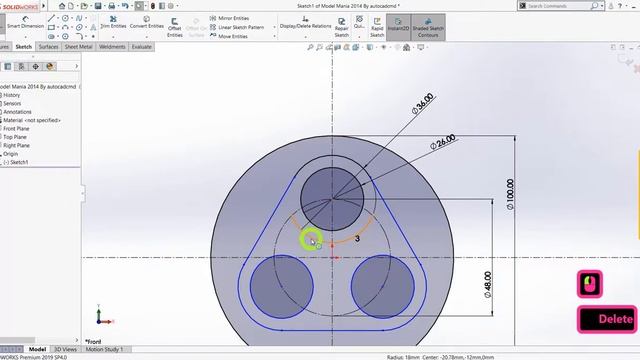This screenshot has height=360, width=640.
Task: Switch to the Evaluate tab
Action: tap(142, 47)
